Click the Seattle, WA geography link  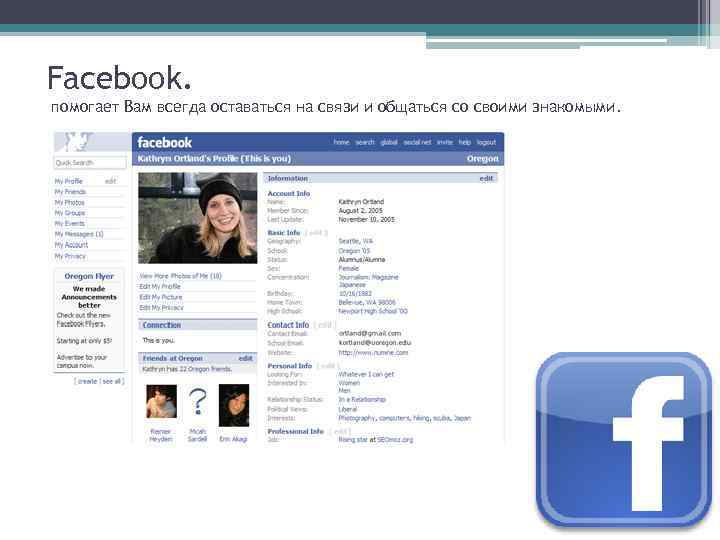coord(356,241)
